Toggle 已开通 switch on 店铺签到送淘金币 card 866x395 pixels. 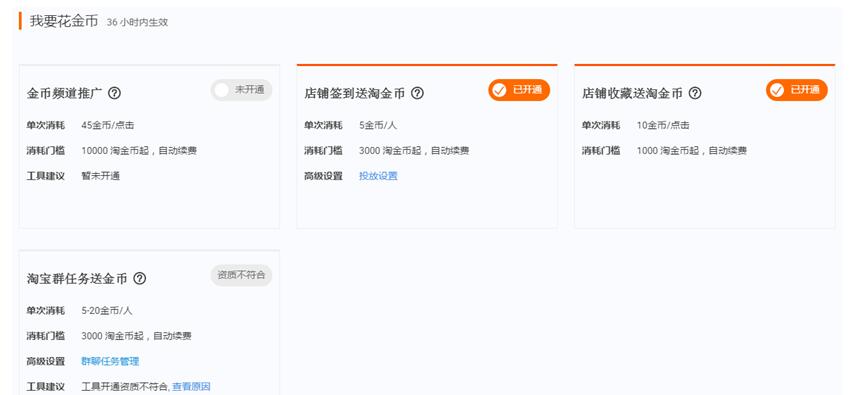tap(519, 90)
